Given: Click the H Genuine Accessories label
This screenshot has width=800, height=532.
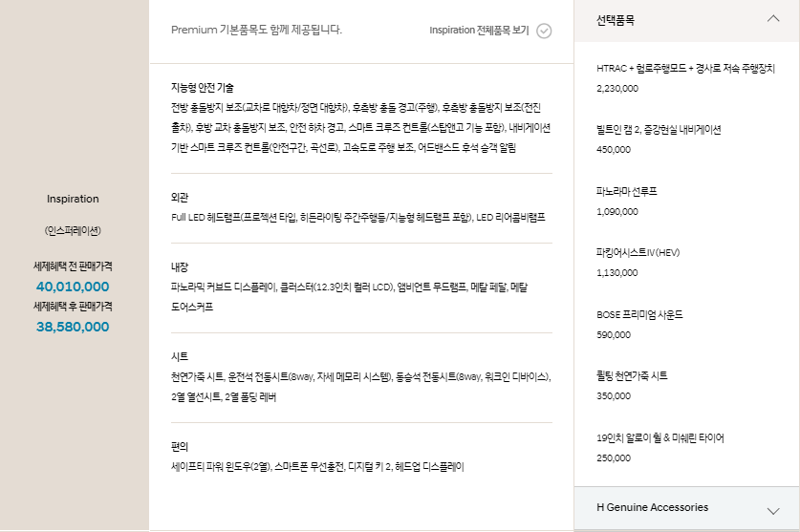Looking at the screenshot, I should [652, 507].
